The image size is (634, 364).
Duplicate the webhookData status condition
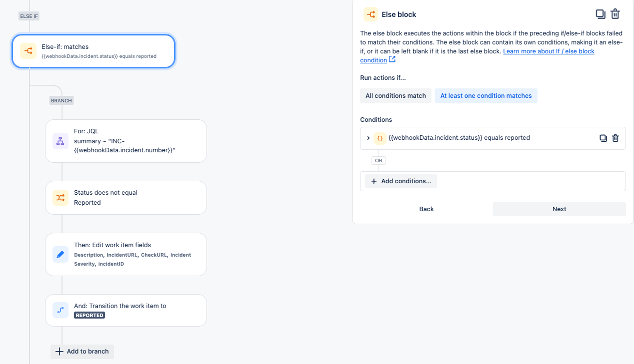[x=603, y=138]
